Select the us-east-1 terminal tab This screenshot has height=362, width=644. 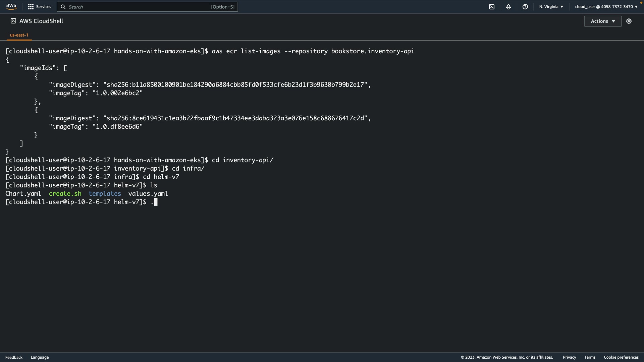click(x=19, y=35)
